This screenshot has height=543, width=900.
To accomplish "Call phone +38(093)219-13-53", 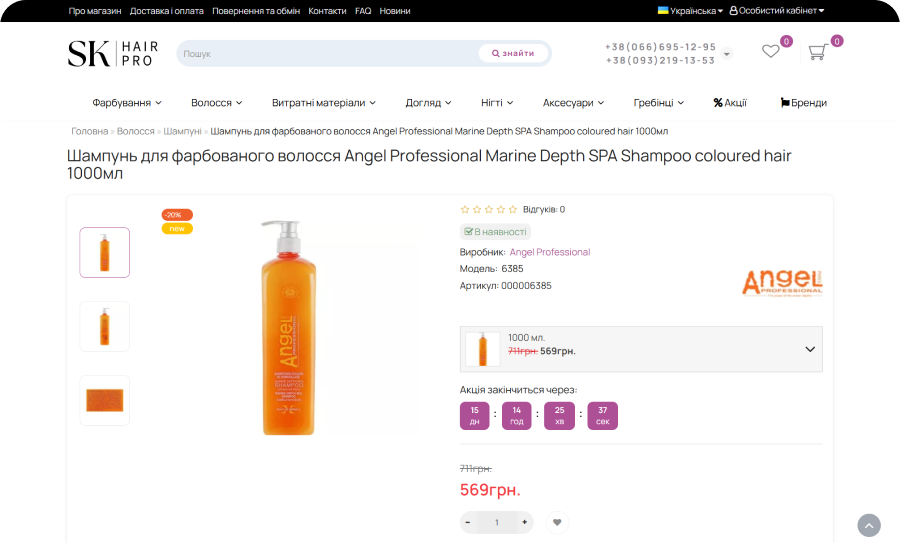I will [660, 60].
